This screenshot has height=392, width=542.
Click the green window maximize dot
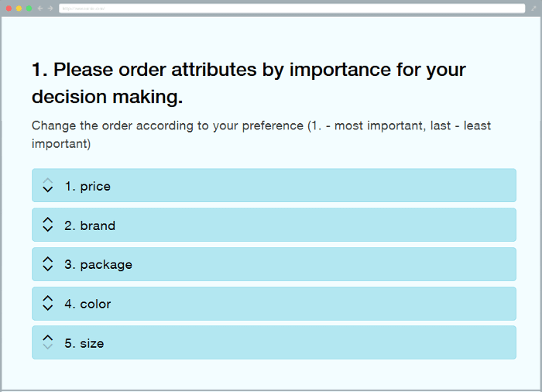pyautogui.click(x=29, y=9)
